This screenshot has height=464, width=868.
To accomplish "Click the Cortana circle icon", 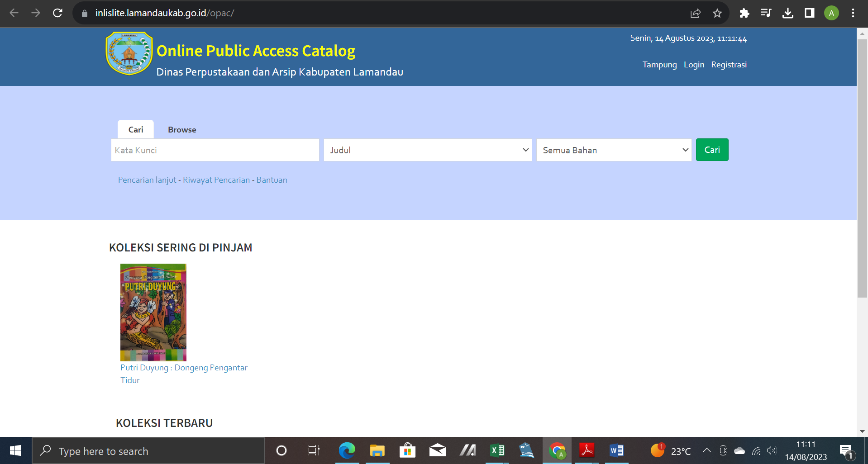I will click(281, 450).
